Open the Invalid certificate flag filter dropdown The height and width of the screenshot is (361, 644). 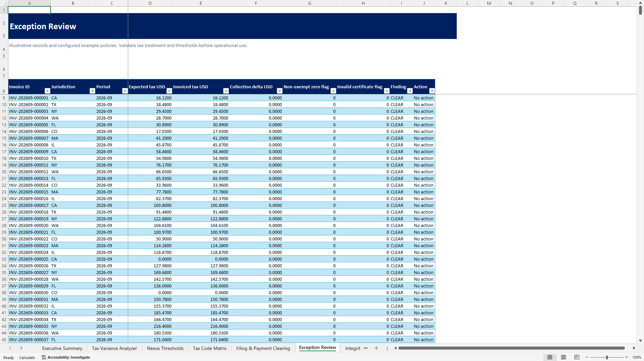pos(387,91)
